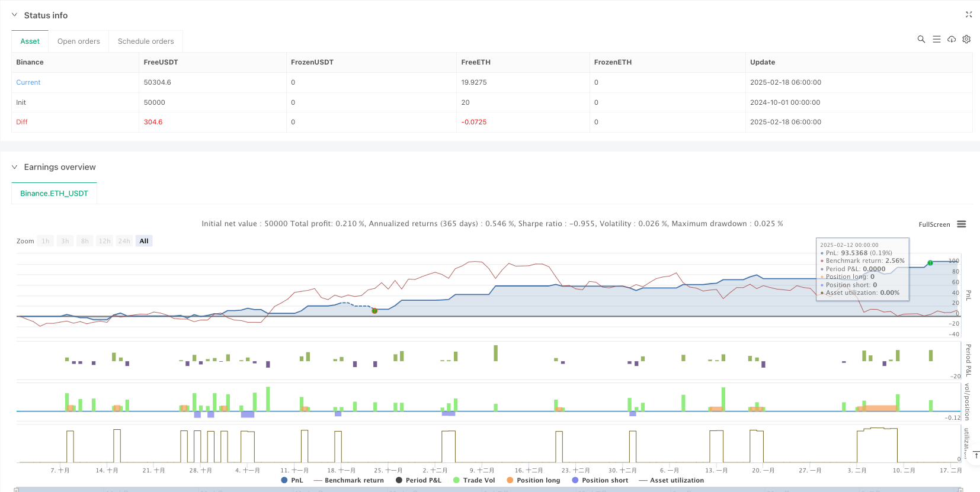Image resolution: width=980 pixels, height=492 pixels.
Task: Open the list view menu icon
Action: click(x=936, y=39)
